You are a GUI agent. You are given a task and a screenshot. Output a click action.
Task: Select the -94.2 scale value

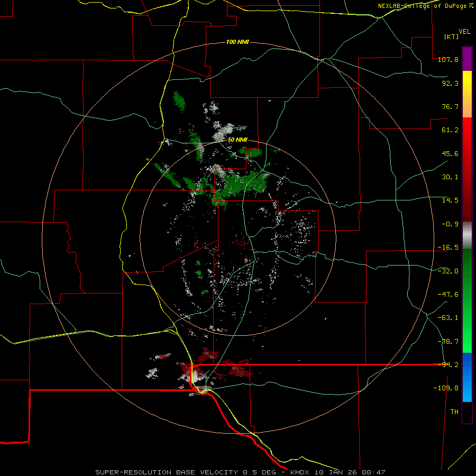tap(448, 365)
